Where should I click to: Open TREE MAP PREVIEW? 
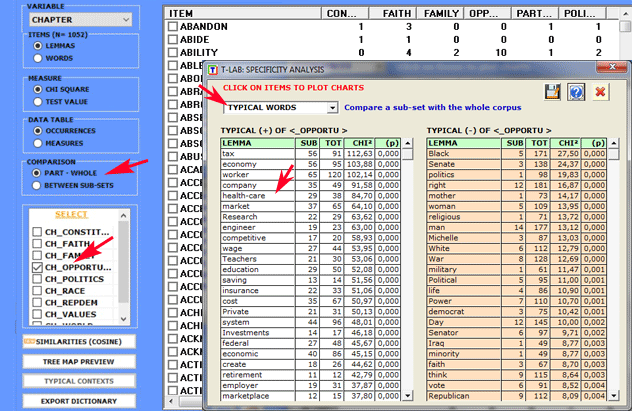(x=79, y=361)
